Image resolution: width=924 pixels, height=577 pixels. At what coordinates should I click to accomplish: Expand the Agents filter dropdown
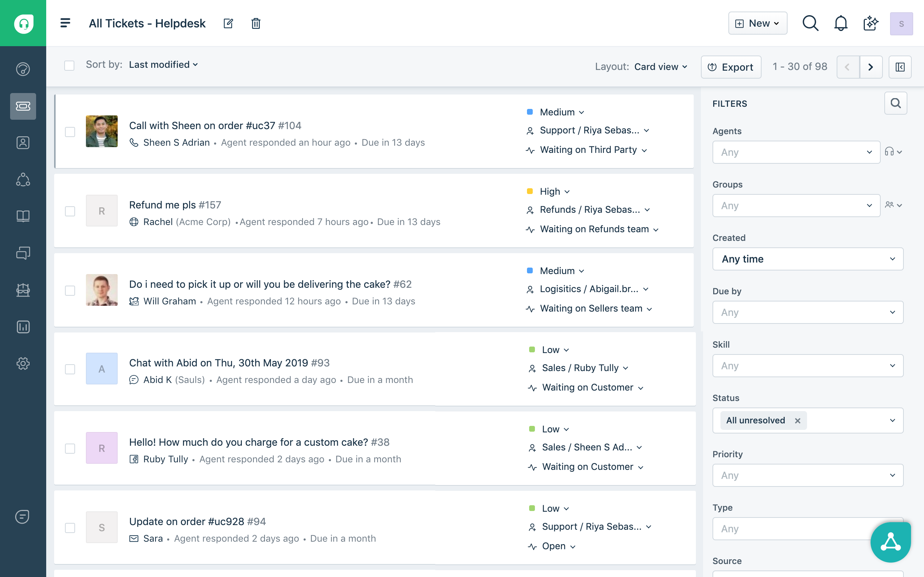pos(796,151)
